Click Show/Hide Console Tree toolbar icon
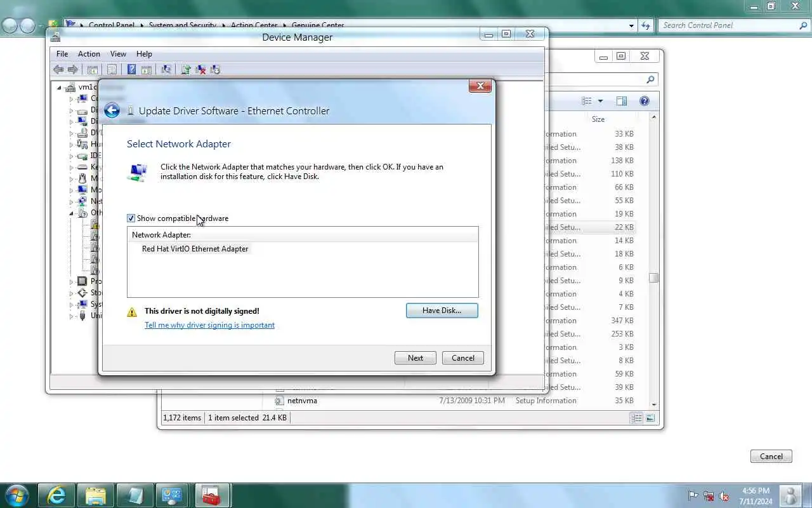 [x=93, y=70]
